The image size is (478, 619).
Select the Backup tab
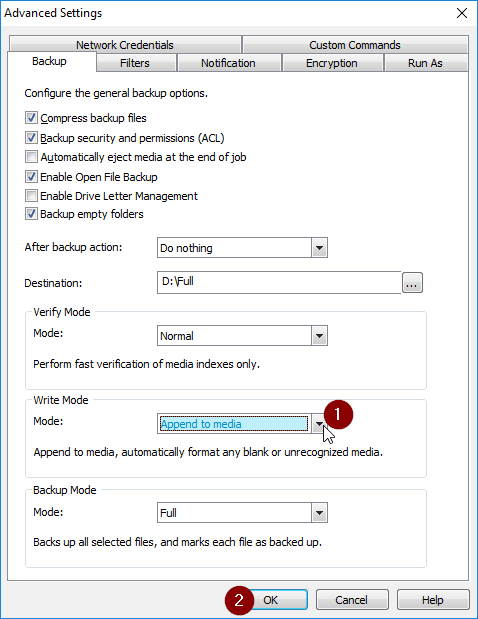click(x=51, y=62)
